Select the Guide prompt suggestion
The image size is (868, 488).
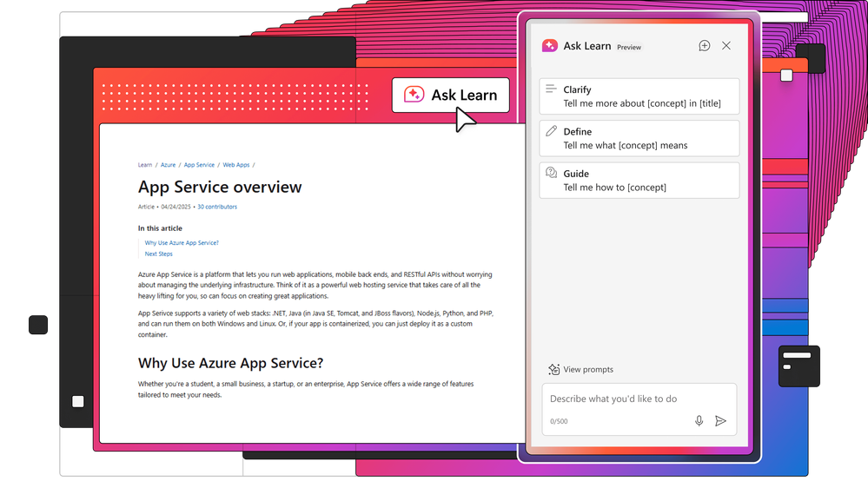pyautogui.click(x=639, y=181)
